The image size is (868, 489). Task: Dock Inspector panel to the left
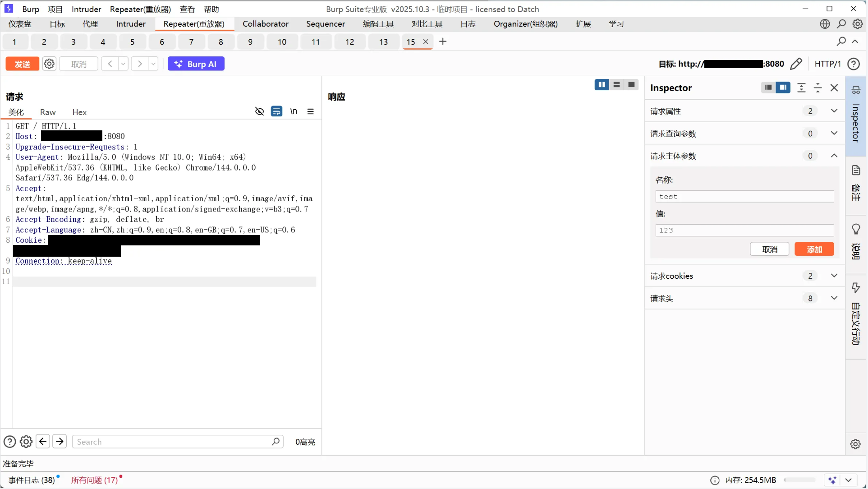pos(768,88)
